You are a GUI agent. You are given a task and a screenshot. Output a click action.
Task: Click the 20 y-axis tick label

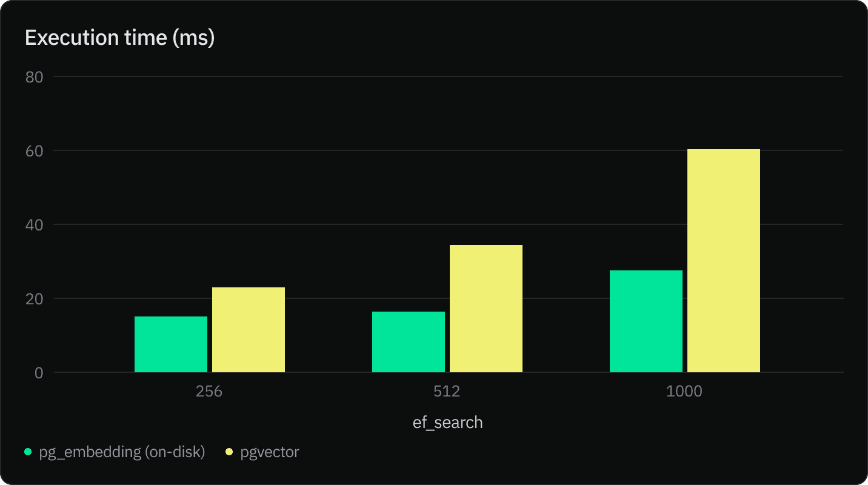[x=35, y=299]
